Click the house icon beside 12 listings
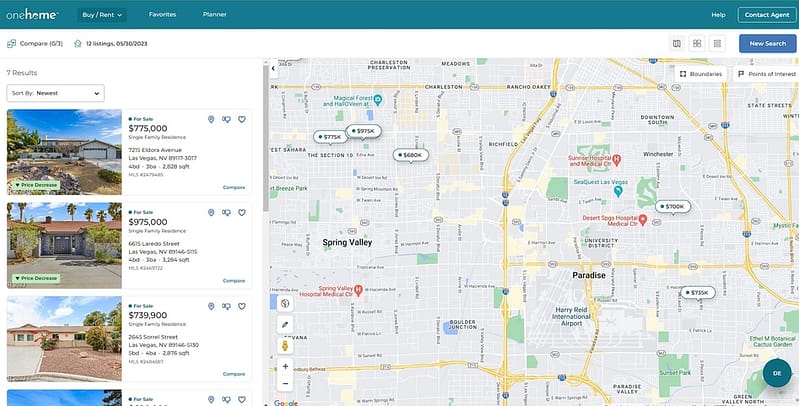Screen dimensions: 799x406 click(x=78, y=44)
